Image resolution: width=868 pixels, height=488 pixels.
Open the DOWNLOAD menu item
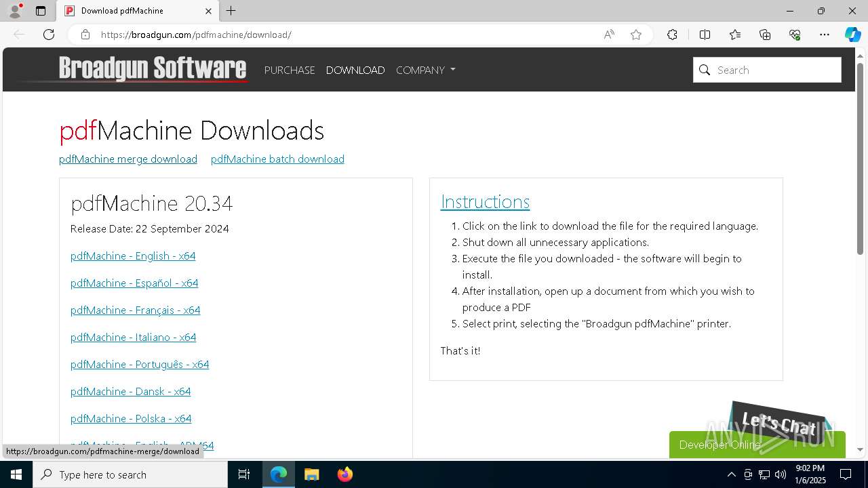pos(355,70)
